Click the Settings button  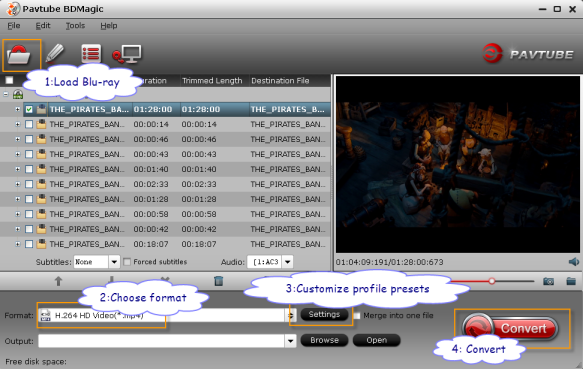(324, 315)
